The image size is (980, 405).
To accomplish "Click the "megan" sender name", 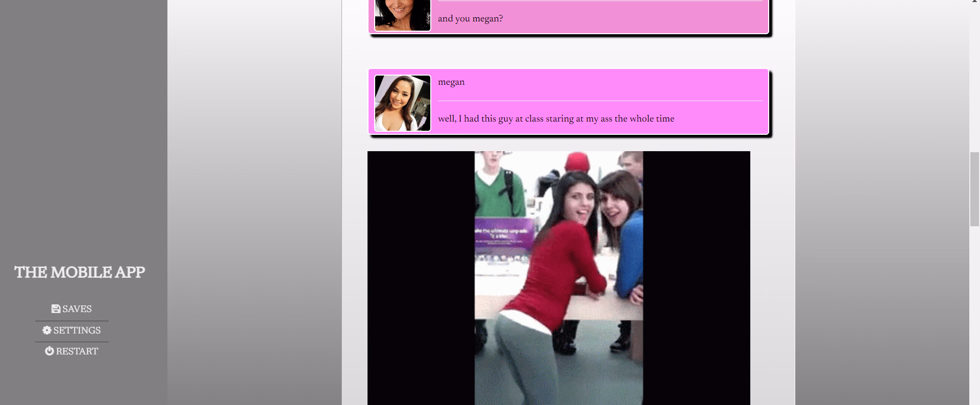I will (451, 82).
